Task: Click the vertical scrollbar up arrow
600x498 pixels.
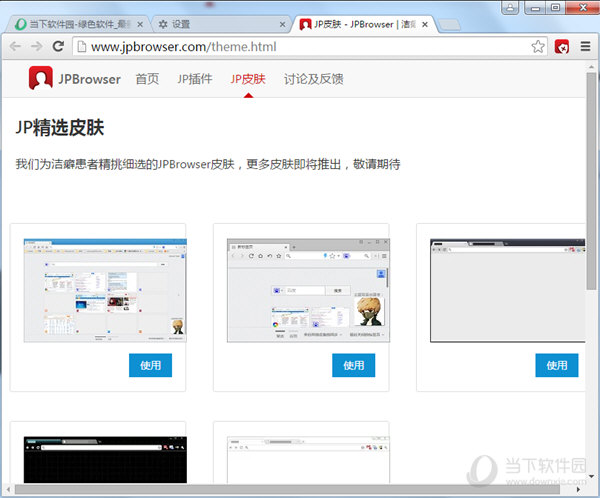Action: [x=591, y=67]
